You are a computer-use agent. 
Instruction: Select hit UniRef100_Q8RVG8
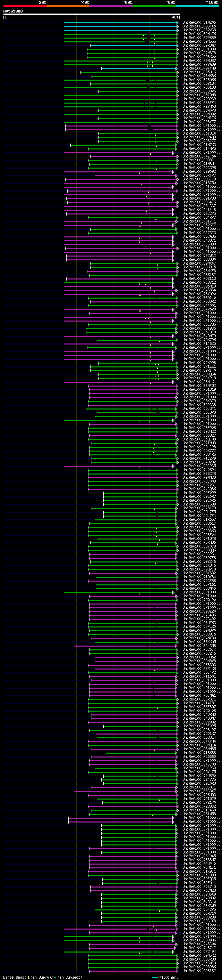click(x=199, y=30)
